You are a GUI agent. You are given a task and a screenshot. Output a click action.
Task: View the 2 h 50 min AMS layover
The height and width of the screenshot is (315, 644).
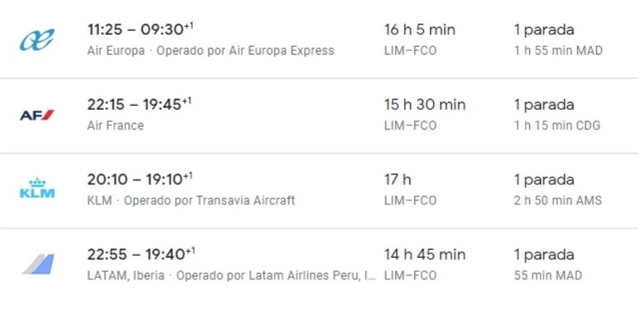[x=558, y=200]
